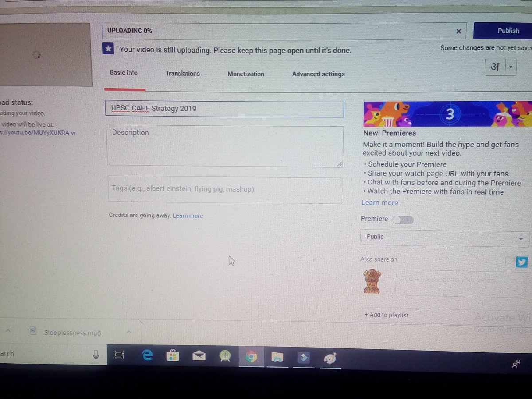
Task: Click the Tags input field
Action: [225, 190]
